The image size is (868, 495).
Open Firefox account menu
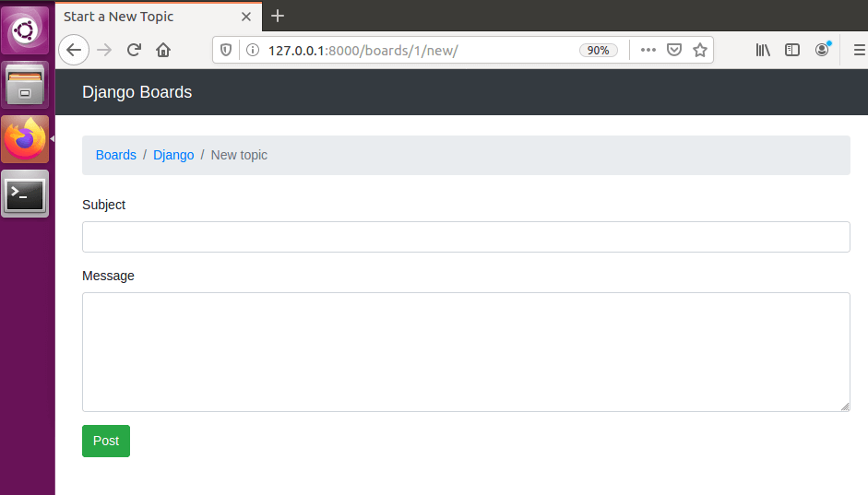(x=822, y=50)
